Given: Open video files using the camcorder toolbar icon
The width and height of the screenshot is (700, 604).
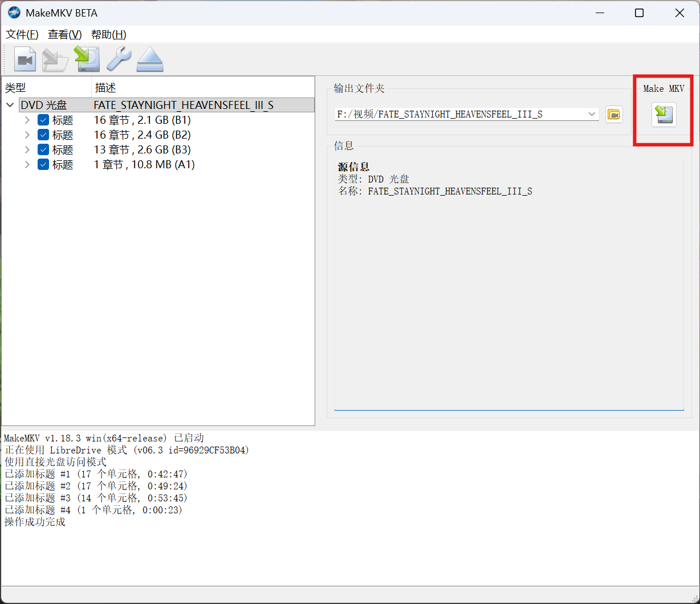Looking at the screenshot, I should [25, 59].
